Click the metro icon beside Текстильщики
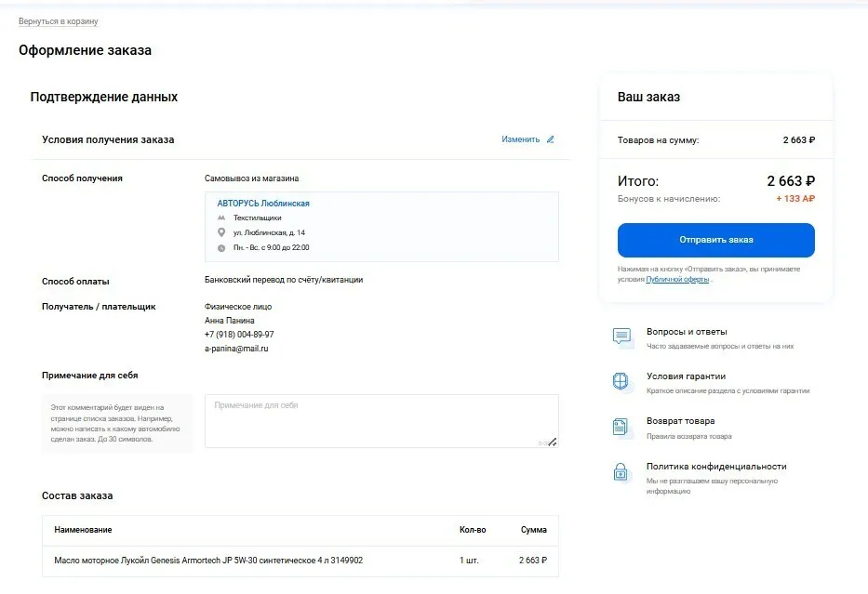868x594 pixels. pyautogui.click(x=221, y=218)
